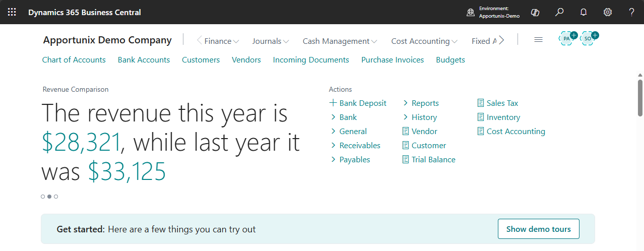Click the search magnifier icon

click(x=559, y=12)
